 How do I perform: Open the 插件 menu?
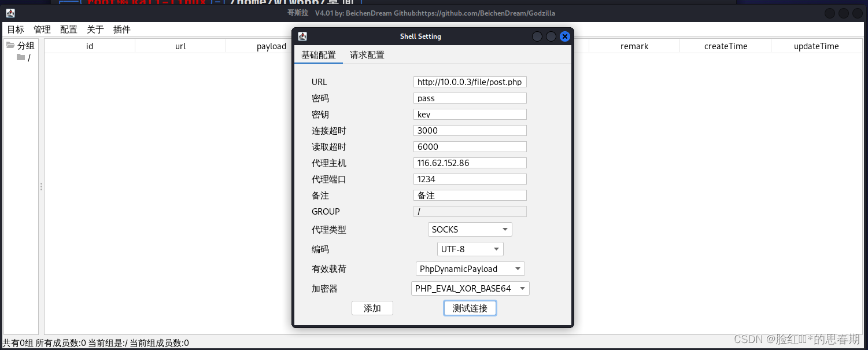121,30
